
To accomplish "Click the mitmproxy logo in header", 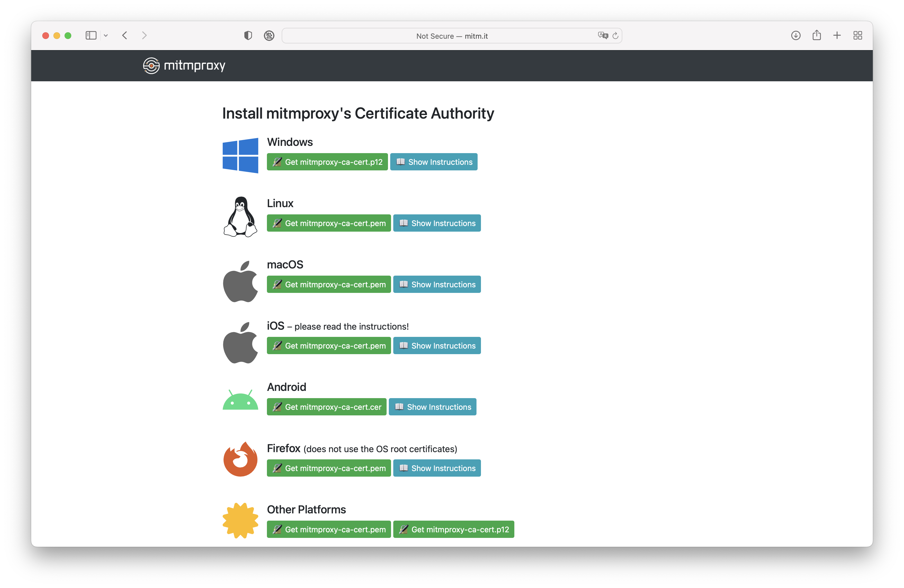I will [x=184, y=65].
